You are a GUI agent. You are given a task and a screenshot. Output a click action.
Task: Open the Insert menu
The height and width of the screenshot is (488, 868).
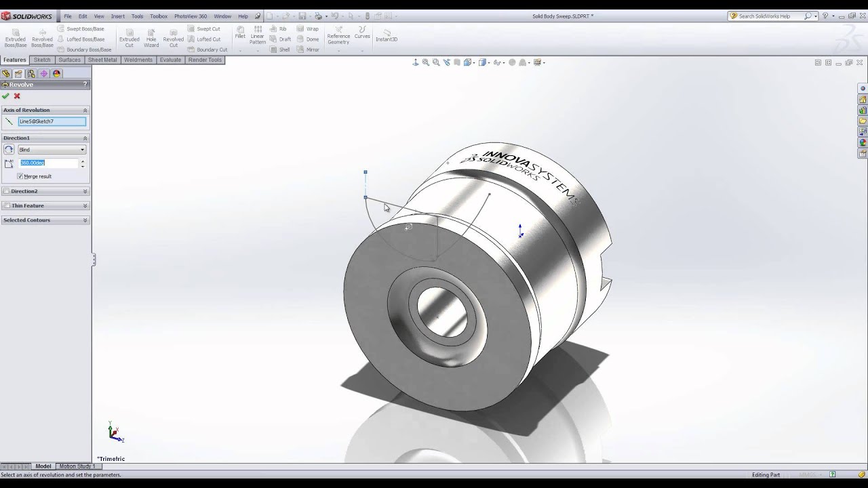[x=118, y=16]
